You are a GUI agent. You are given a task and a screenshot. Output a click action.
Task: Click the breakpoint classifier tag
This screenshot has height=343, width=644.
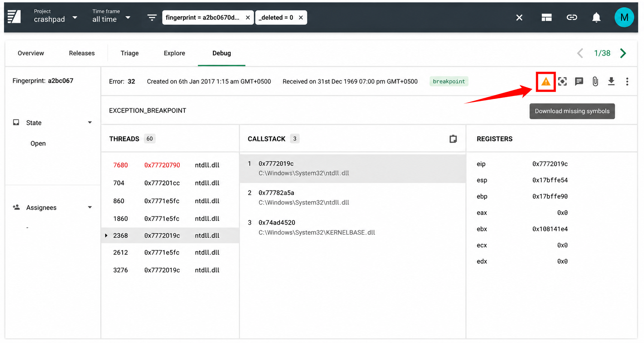pyautogui.click(x=449, y=81)
